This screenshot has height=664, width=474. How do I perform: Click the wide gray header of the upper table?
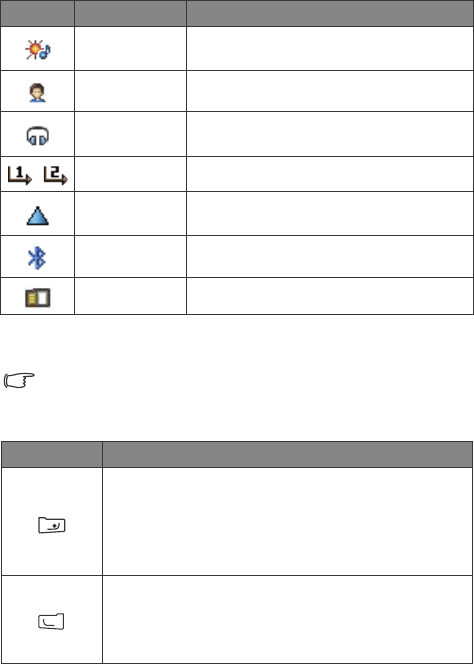(x=330, y=13)
